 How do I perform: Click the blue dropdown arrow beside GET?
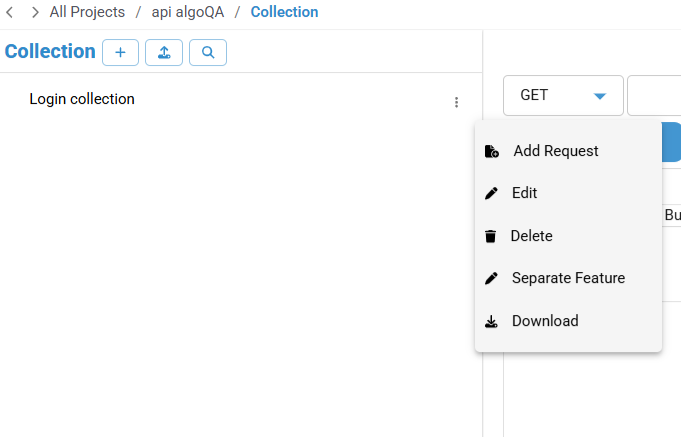coord(600,96)
